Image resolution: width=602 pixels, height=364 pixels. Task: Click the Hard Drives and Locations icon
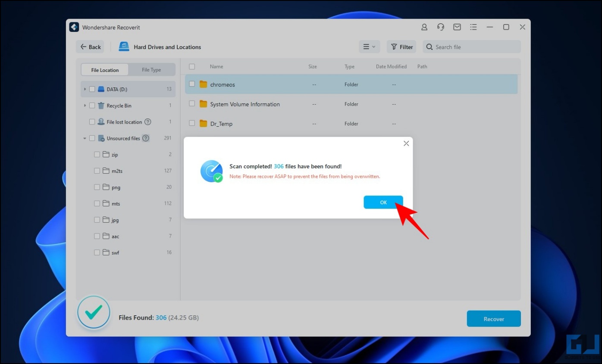click(x=124, y=47)
